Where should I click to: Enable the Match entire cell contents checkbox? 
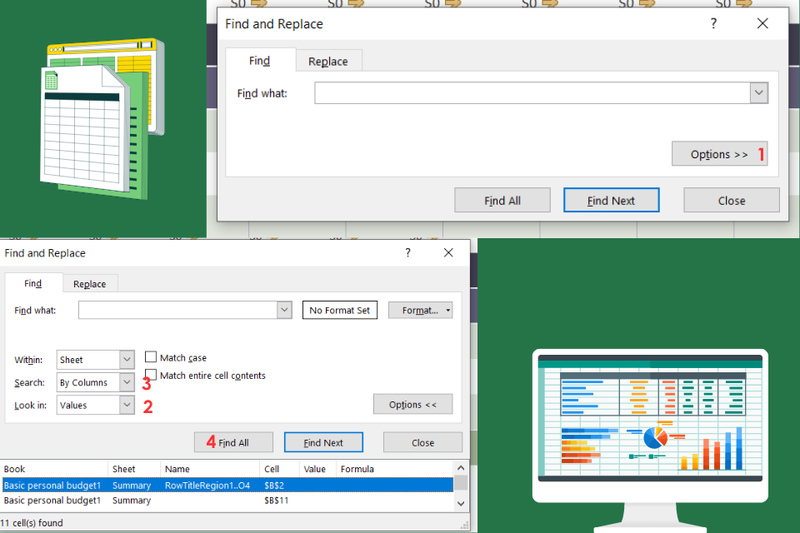click(151, 374)
